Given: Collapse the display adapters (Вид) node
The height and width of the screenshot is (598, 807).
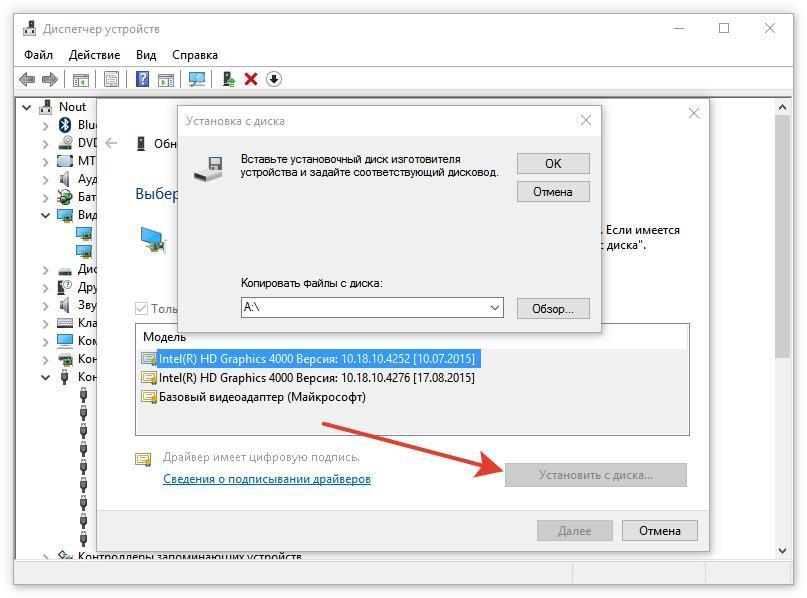Looking at the screenshot, I should pyautogui.click(x=45, y=215).
